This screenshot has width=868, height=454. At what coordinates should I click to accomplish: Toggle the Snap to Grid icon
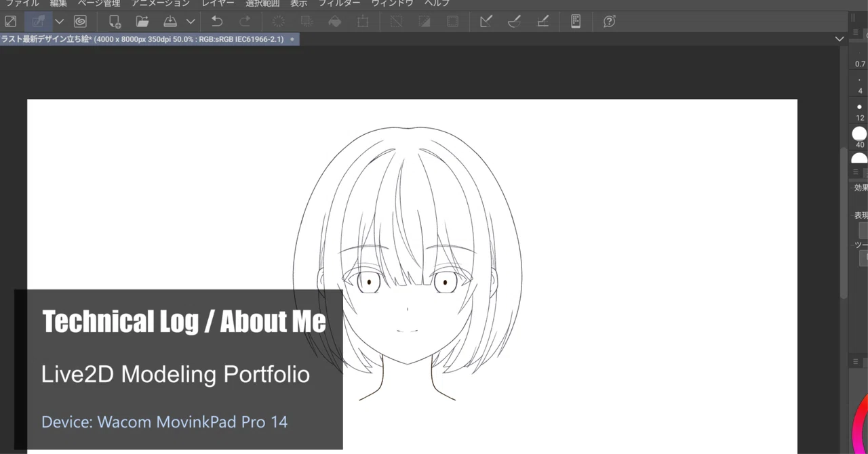[542, 22]
